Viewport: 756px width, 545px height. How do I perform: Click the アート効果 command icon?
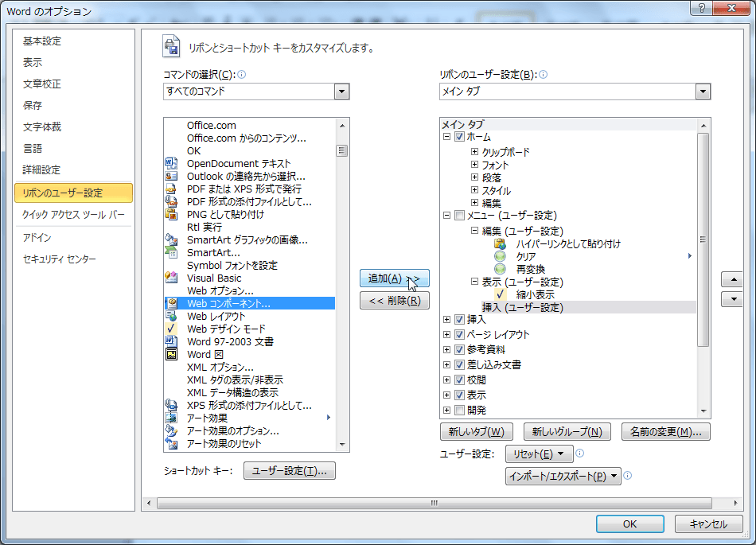[171, 418]
